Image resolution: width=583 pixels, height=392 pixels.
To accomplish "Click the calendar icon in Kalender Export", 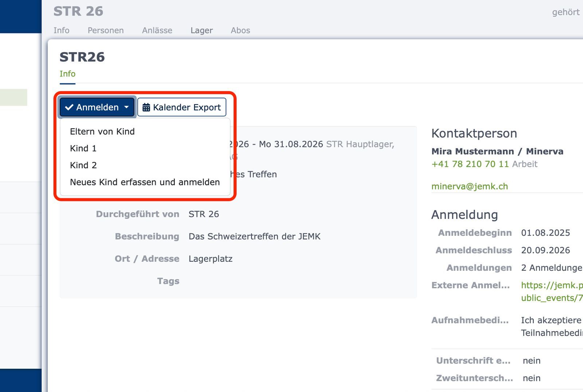I will click(x=146, y=107).
